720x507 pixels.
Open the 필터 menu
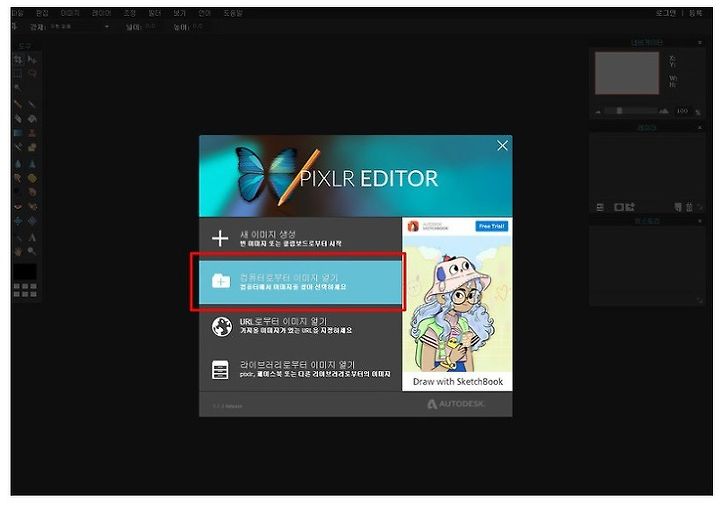pyautogui.click(x=154, y=13)
